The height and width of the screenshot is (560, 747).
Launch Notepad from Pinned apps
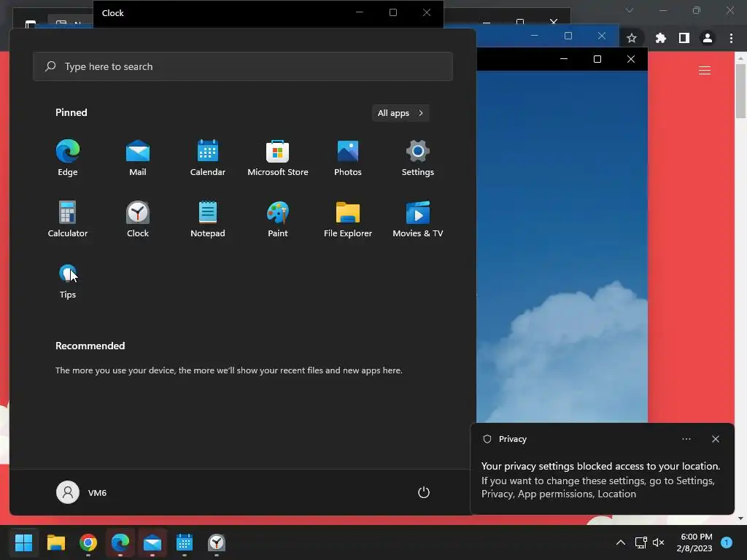[208, 219]
